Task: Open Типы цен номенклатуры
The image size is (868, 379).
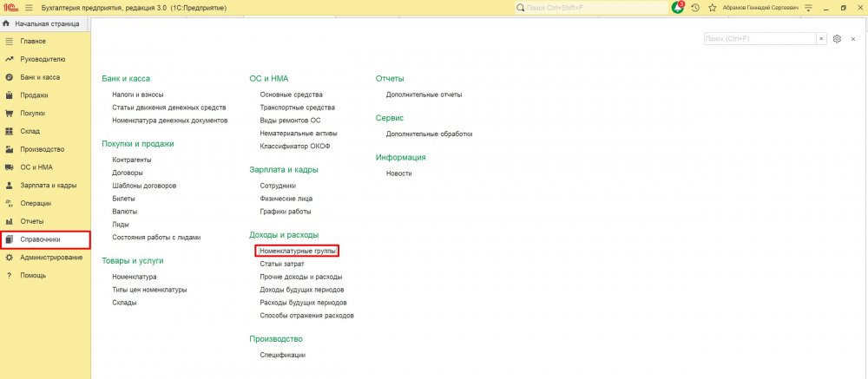Action: pos(149,290)
